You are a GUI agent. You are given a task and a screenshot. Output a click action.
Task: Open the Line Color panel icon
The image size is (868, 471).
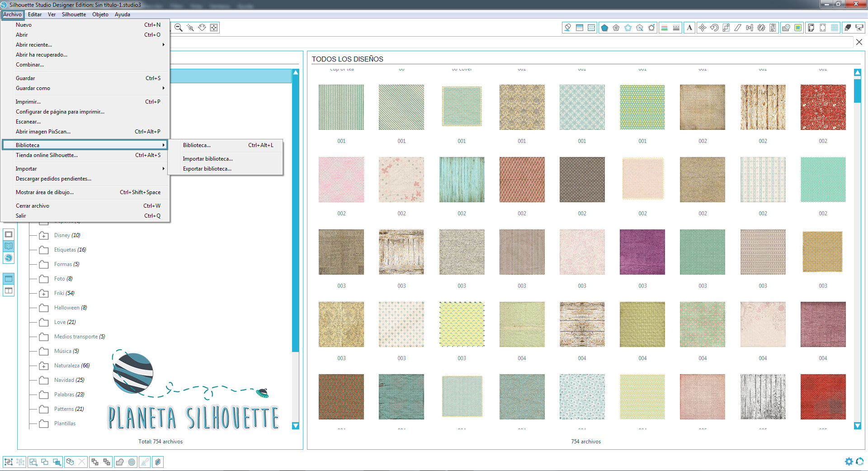[x=665, y=28]
